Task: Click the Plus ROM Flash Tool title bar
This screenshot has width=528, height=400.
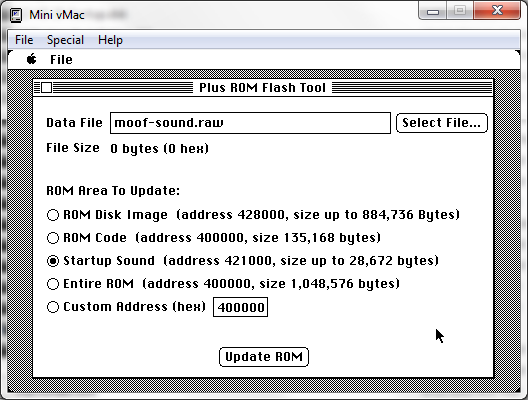Action: click(263, 88)
